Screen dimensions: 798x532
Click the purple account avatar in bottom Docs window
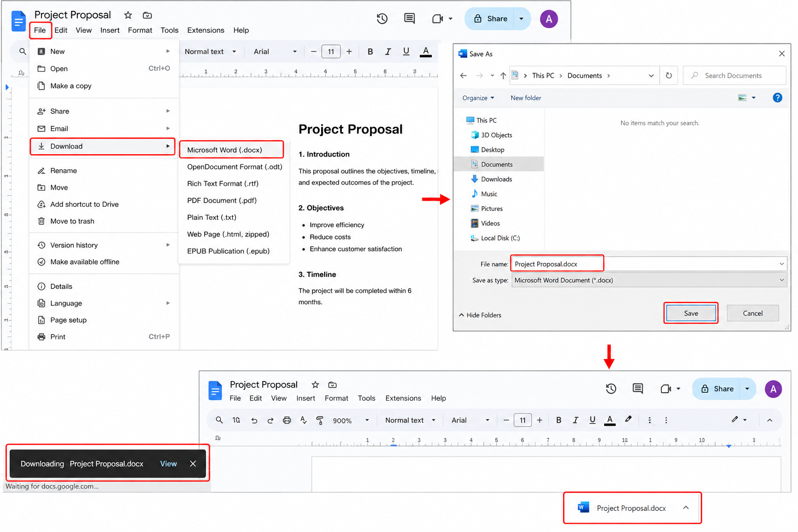click(773, 389)
